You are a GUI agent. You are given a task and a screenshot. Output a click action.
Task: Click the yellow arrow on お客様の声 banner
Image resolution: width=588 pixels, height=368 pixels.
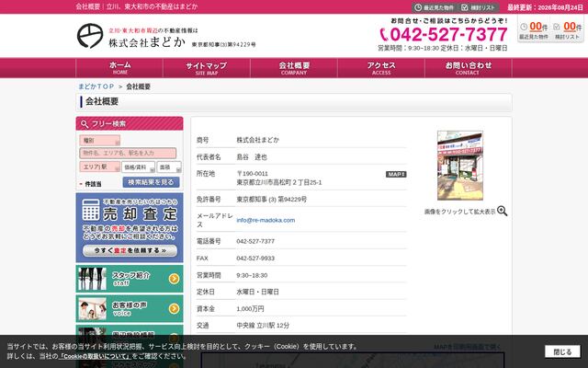174,308
